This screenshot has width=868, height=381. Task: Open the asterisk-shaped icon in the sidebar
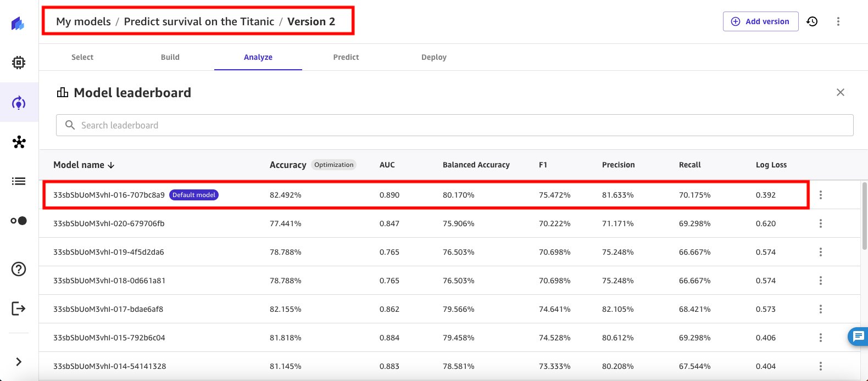[19, 142]
